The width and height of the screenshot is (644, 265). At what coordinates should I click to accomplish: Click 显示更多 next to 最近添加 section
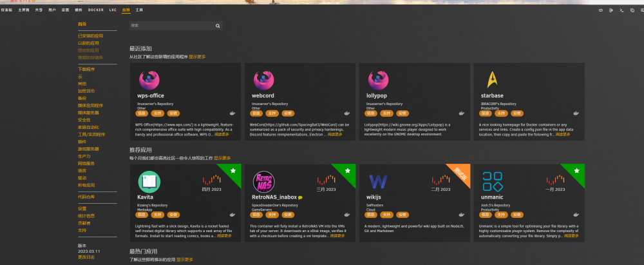coord(197,57)
